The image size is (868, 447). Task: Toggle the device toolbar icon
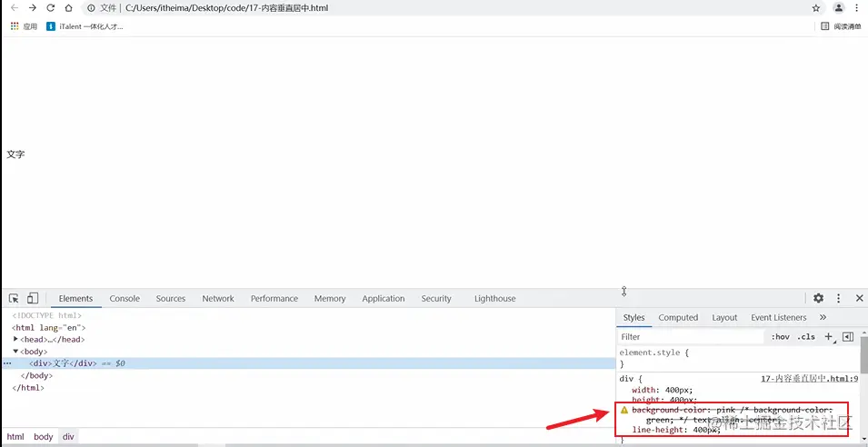click(x=32, y=298)
